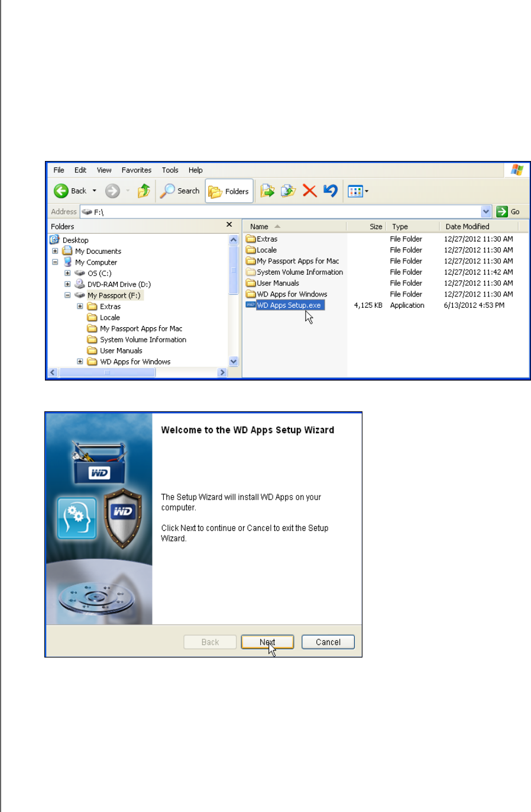The width and height of the screenshot is (531, 812).
Task: Collapse the My Passport (F:) tree node
Action: click(67, 295)
